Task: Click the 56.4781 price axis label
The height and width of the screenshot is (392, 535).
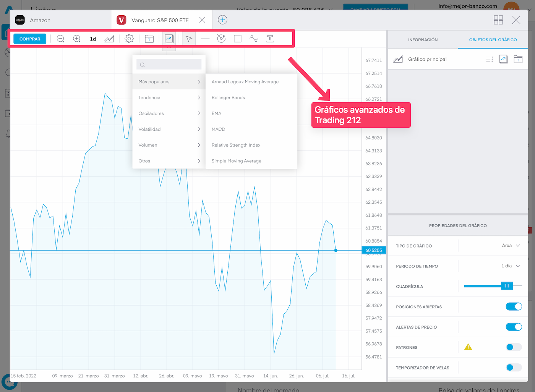Action: coord(374,357)
